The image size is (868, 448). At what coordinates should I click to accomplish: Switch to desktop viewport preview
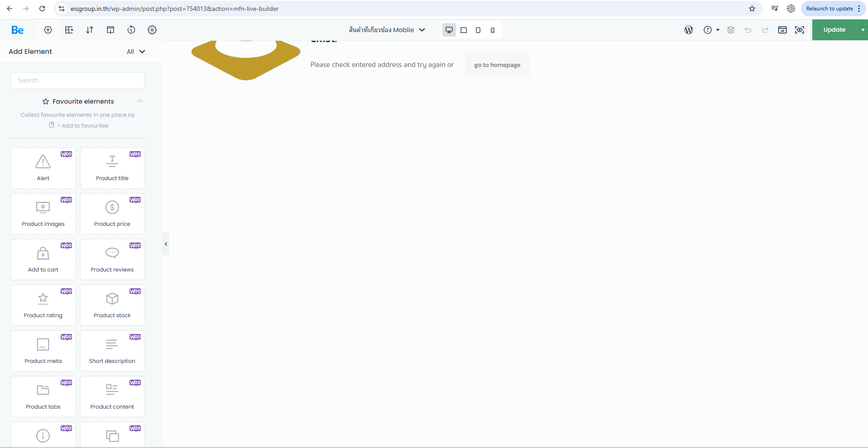click(x=449, y=30)
